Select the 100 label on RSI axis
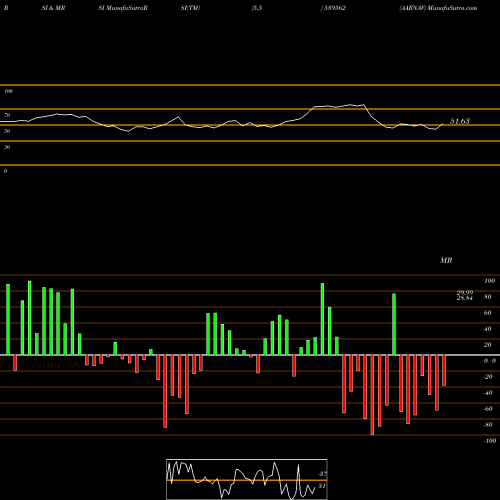The width and height of the screenshot is (500, 500). coord(8,91)
